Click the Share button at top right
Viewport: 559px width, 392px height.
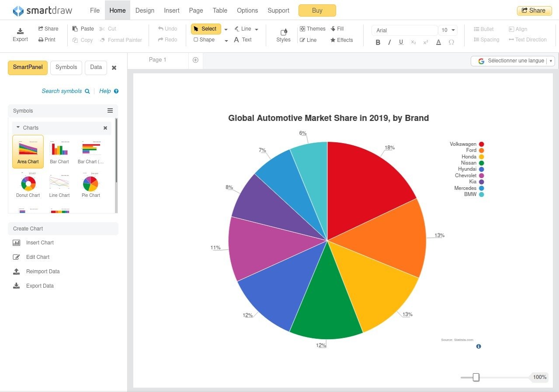click(534, 10)
